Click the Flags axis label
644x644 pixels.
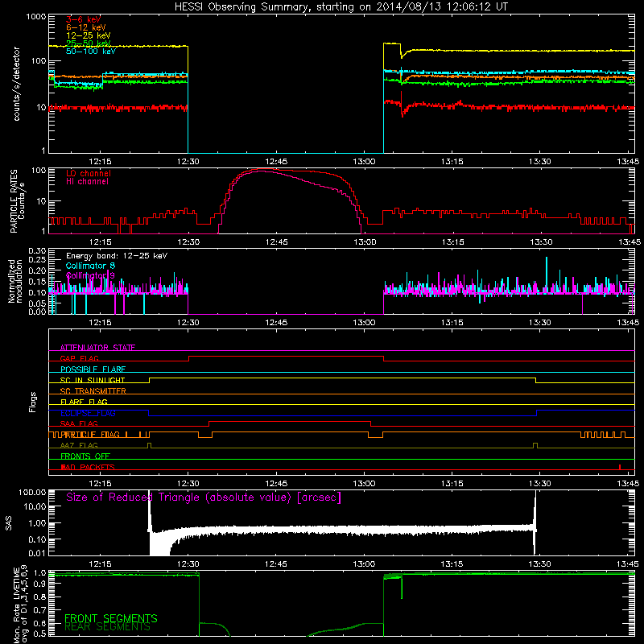pos(33,402)
